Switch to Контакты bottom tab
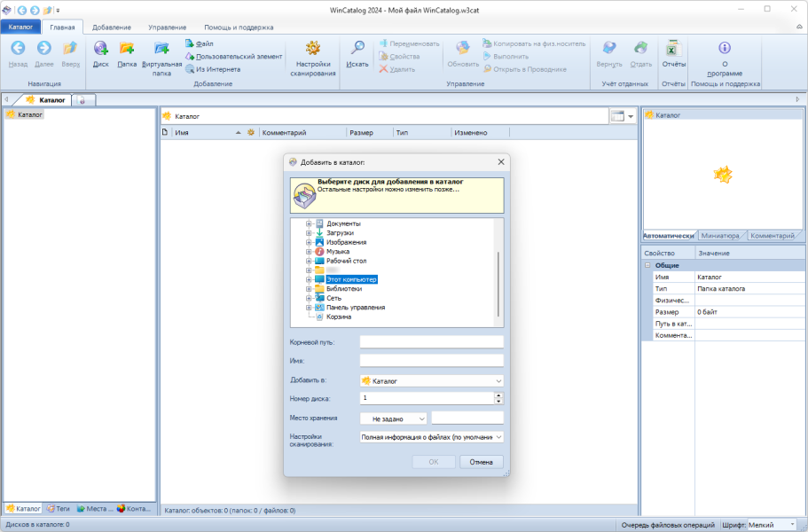This screenshot has height=532, width=808. 134,508
